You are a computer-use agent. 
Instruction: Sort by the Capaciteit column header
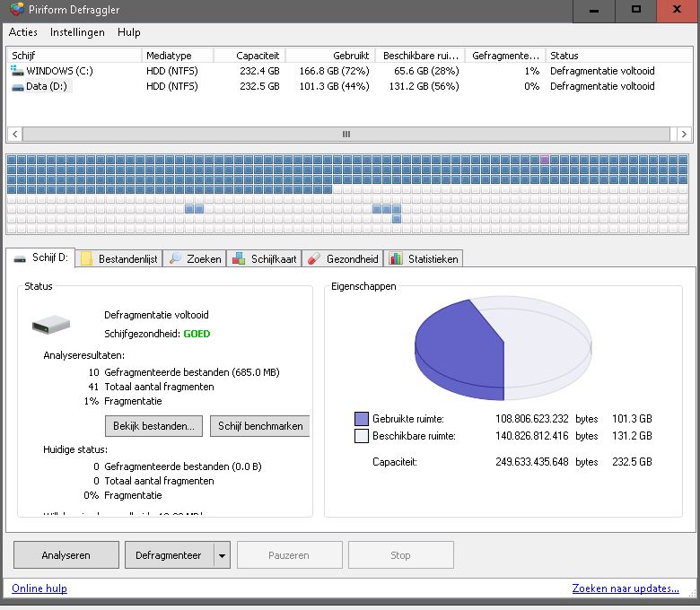tap(249, 56)
